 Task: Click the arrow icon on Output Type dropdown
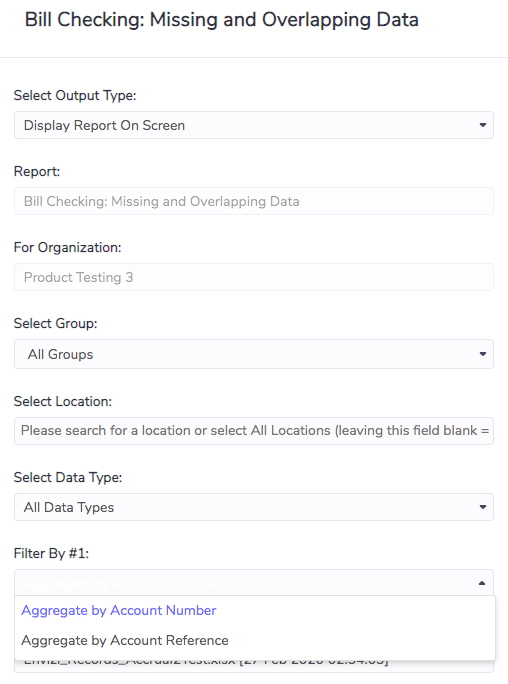tap(482, 125)
